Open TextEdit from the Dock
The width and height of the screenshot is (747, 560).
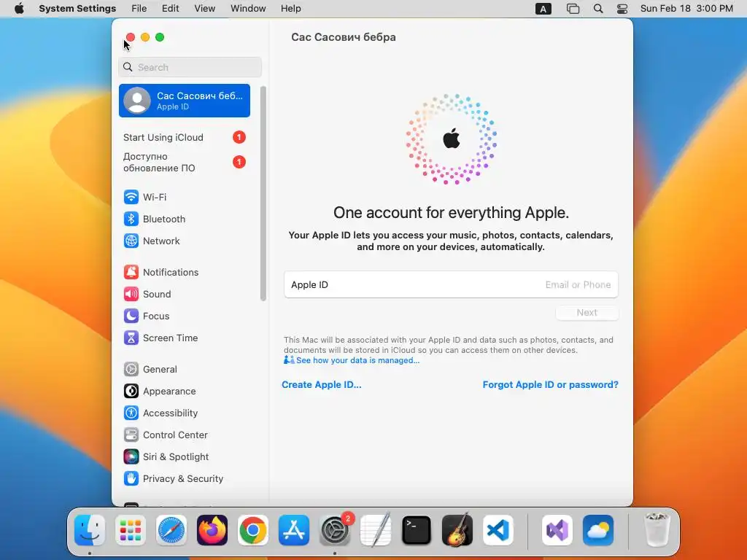pos(376,530)
